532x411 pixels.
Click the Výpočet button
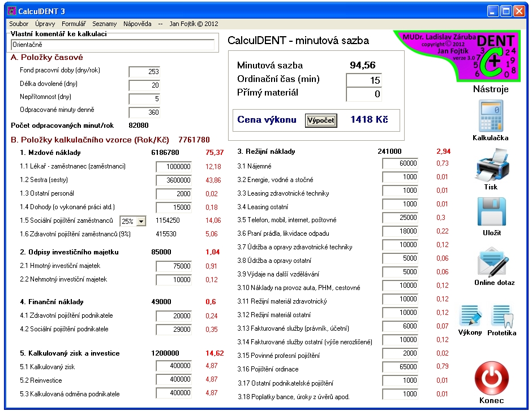[321, 120]
